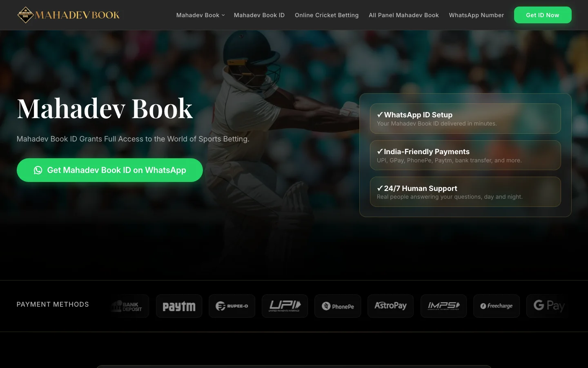588x368 pixels.
Task: Click Get Mahadev Book ID on WhatsApp
Action: click(x=110, y=170)
